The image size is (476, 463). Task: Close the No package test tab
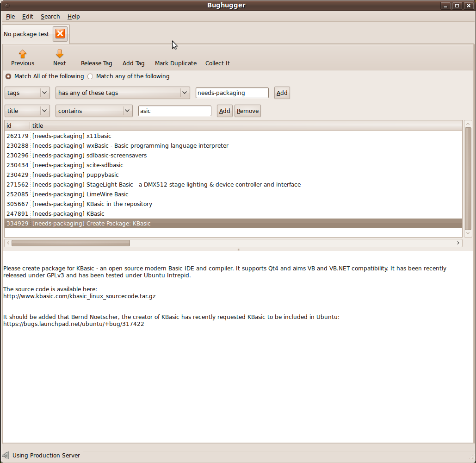tap(60, 33)
